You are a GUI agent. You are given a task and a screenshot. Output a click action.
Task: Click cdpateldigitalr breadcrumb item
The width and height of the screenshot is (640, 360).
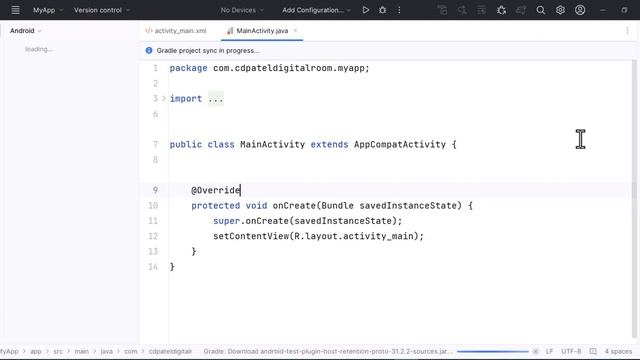click(170, 351)
